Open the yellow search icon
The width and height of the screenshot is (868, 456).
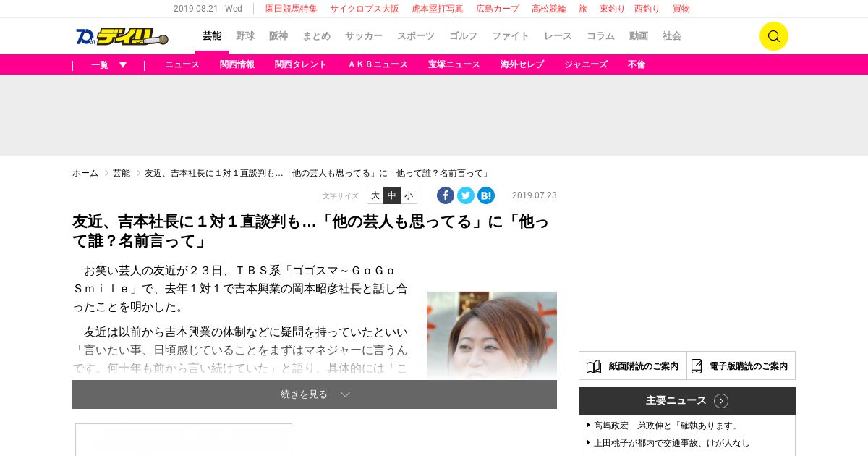(773, 36)
